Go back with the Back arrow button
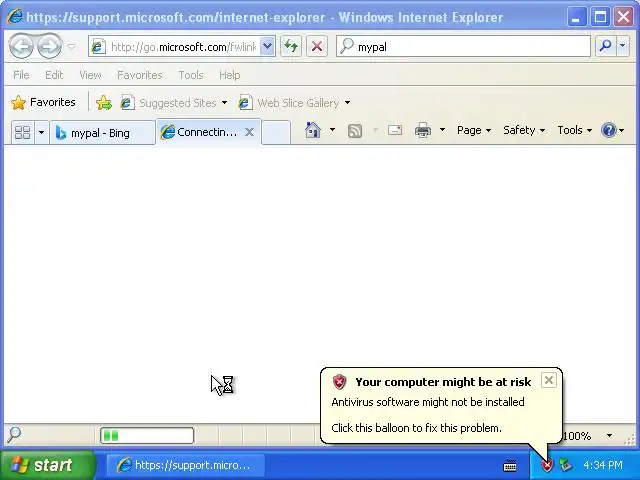 (21, 46)
